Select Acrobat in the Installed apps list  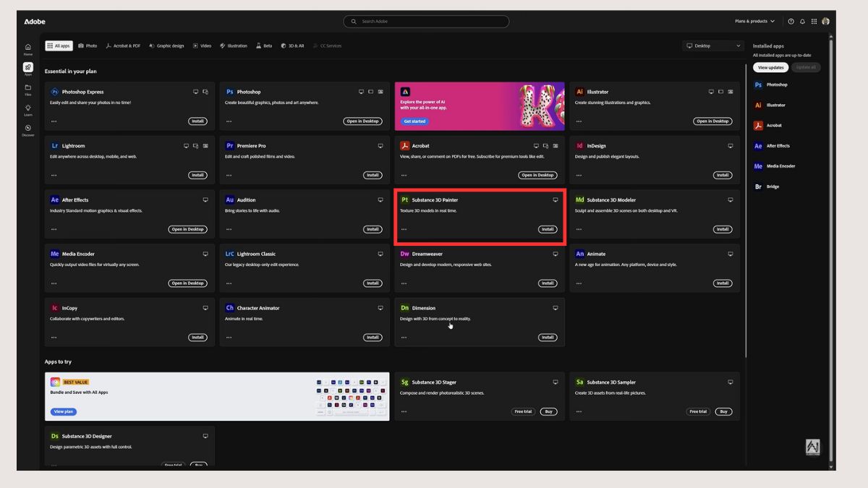pos(768,126)
